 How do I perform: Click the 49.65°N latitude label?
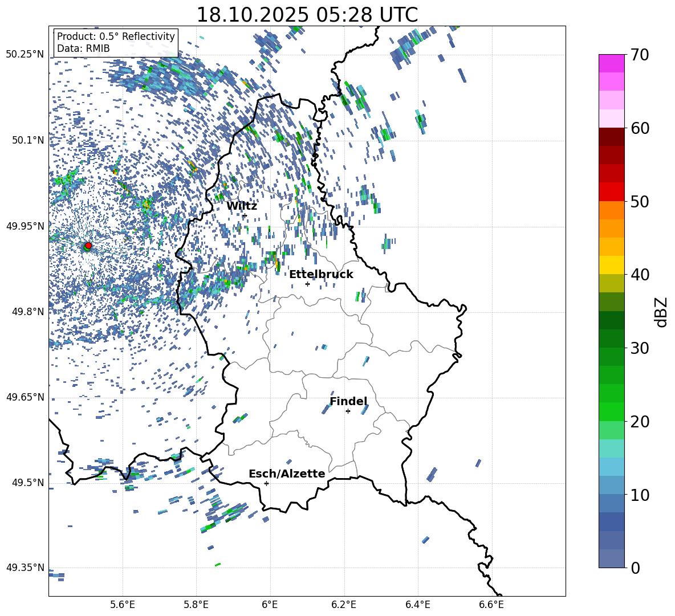click(25, 397)
